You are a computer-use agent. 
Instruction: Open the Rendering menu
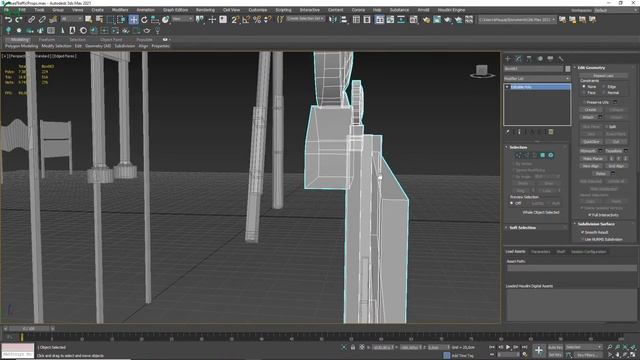(205, 9)
